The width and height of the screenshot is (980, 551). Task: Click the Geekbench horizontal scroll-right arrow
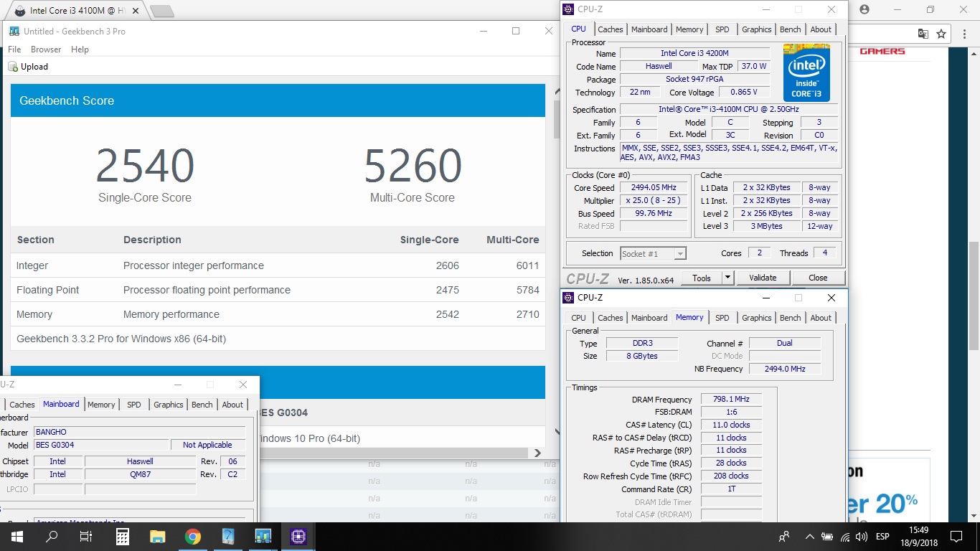tap(538, 453)
